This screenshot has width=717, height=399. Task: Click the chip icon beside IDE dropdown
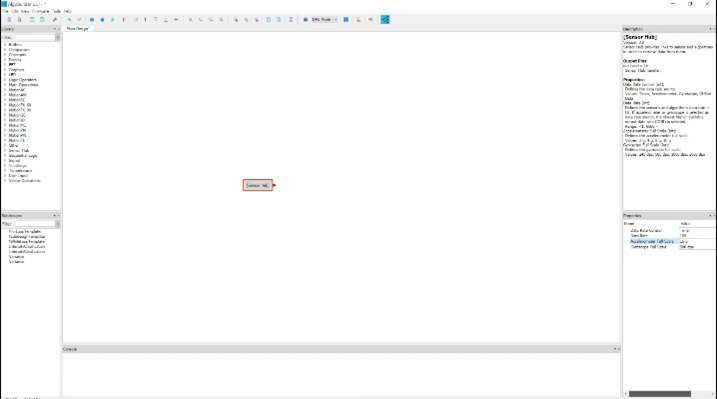click(x=305, y=20)
